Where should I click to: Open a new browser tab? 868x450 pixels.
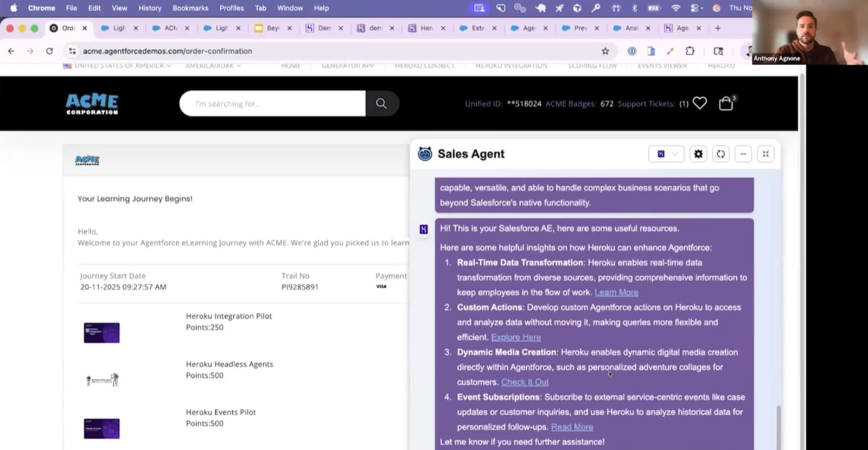[718, 28]
